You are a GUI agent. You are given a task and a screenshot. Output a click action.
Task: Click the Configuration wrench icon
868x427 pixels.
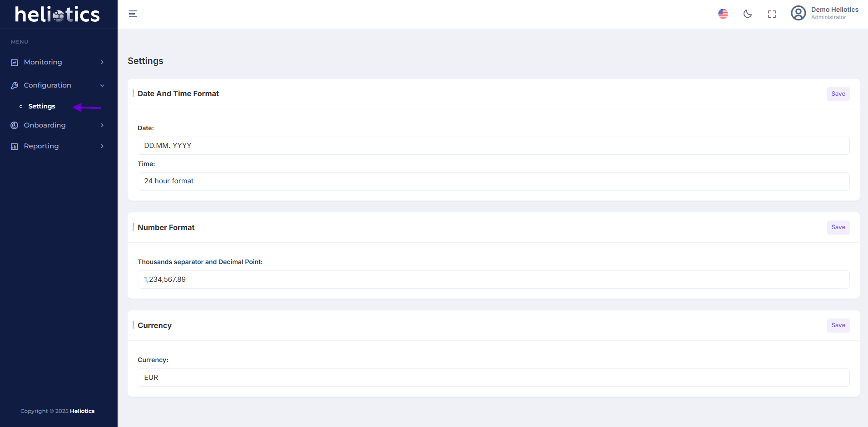click(15, 85)
